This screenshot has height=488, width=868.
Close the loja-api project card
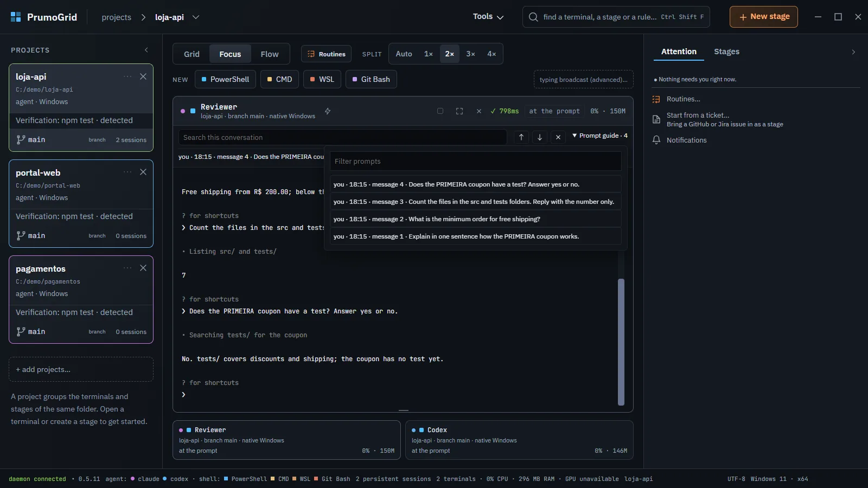143,76
